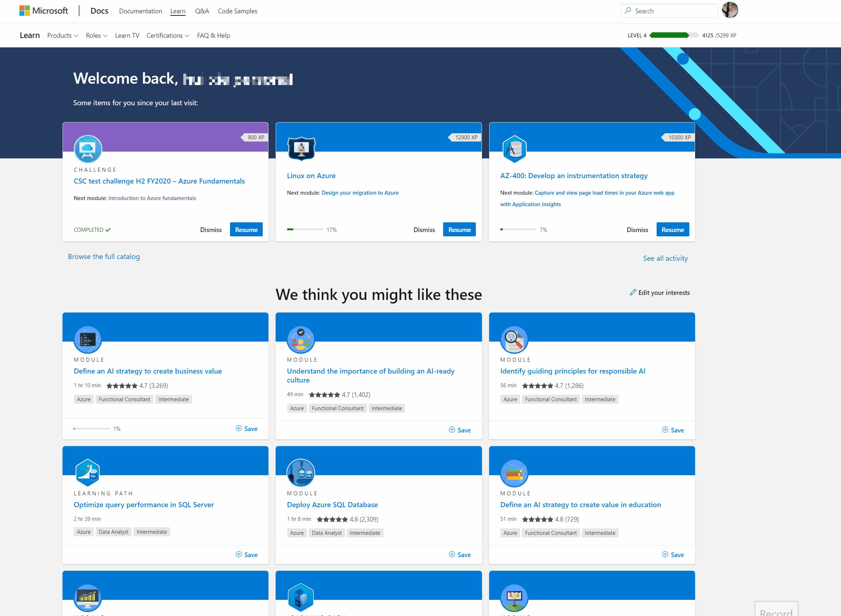
Task: Open Code Samples in top navigation
Action: pos(237,11)
